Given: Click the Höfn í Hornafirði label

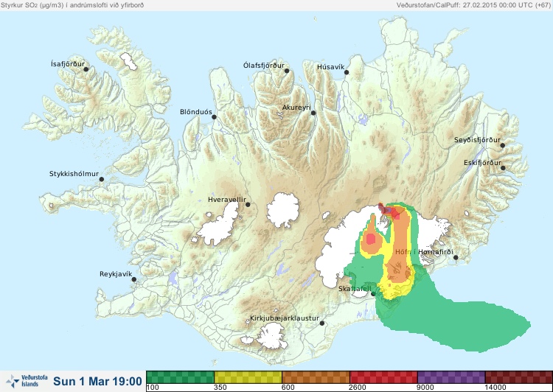Looking at the screenshot, I should [424, 252].
